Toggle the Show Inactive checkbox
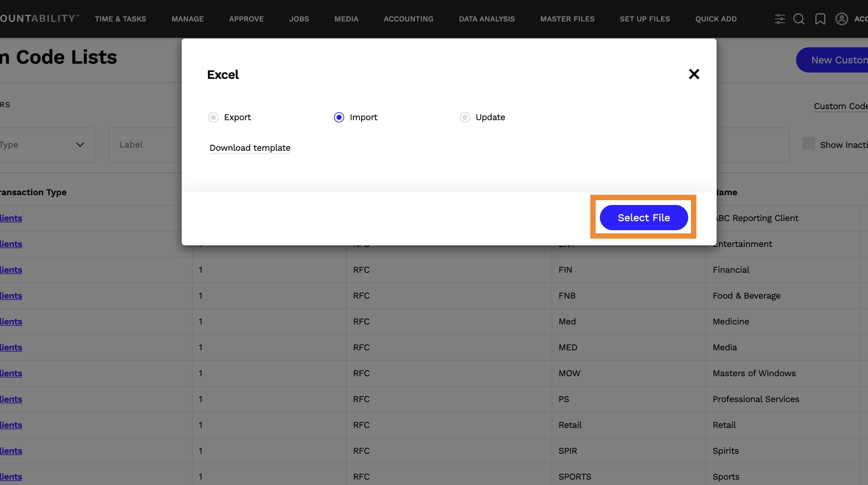The width and height of the screenshot is (868, 485). (808, 144)
